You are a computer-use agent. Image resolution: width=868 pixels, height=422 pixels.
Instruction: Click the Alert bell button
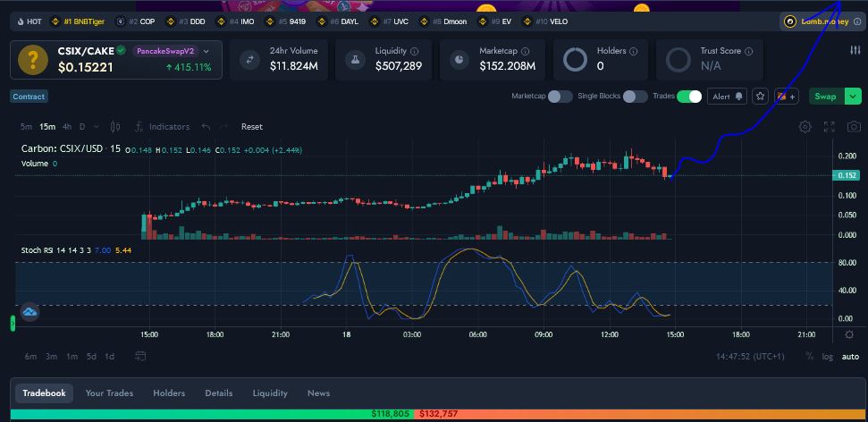pyautogui.click(x=727, y=97)
